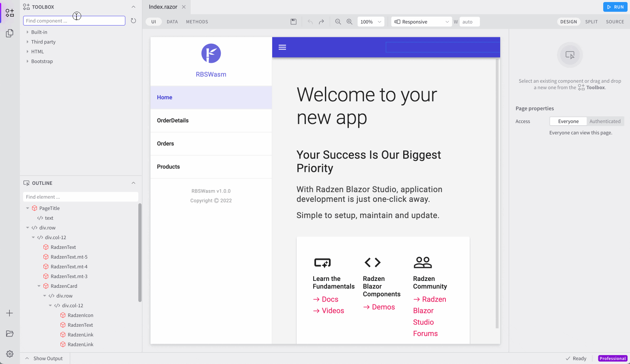The image size is (630, 364).
Task: Click Show Output in status bar
Action: point(45,358)
